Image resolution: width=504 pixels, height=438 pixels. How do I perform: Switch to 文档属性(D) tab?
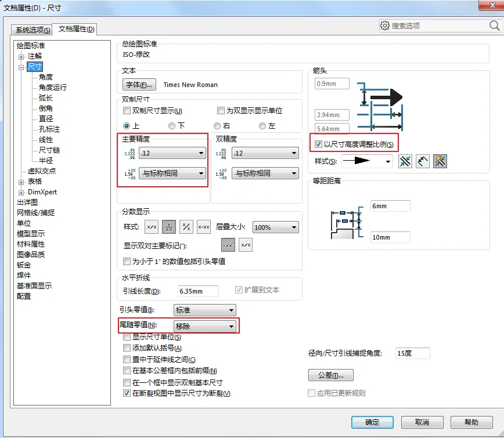click(x=76, y=29)
